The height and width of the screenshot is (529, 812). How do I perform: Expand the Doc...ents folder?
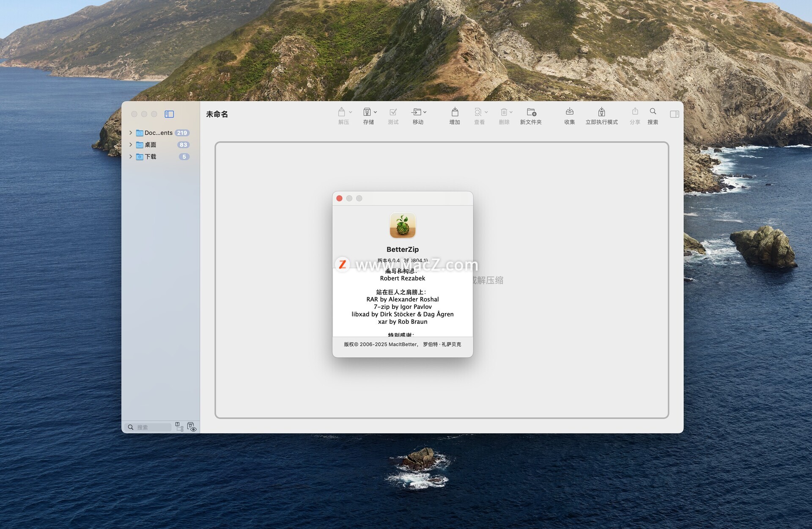131,133
